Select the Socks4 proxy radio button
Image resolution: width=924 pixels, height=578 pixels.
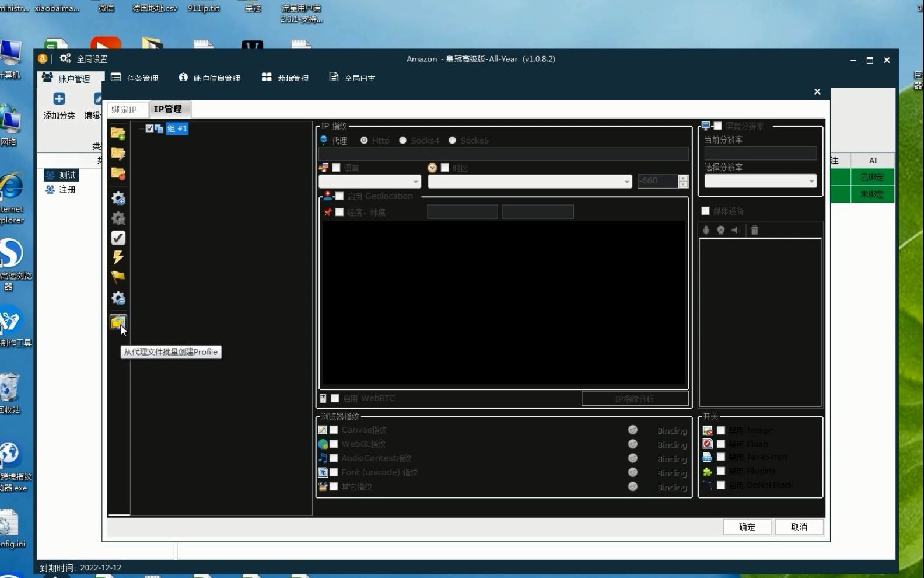(402, 141)
